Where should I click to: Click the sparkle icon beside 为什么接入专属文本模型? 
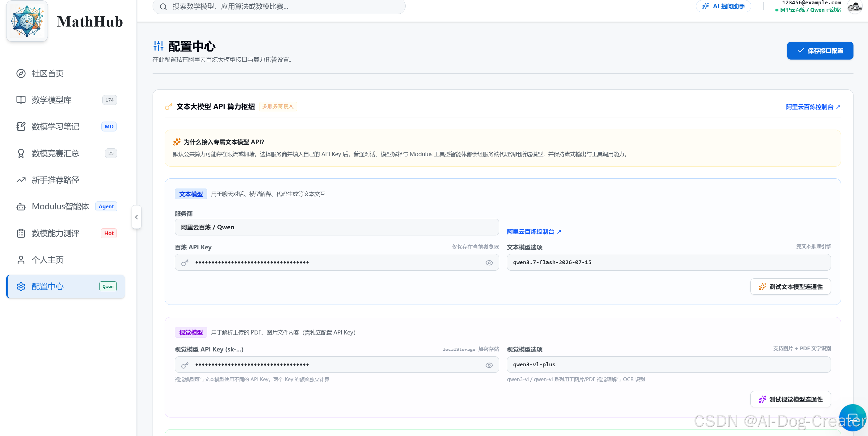tap(177, 142)
